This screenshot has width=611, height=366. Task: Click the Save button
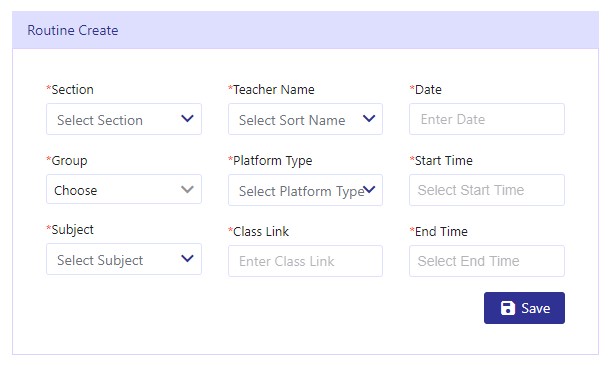[524, 308]
